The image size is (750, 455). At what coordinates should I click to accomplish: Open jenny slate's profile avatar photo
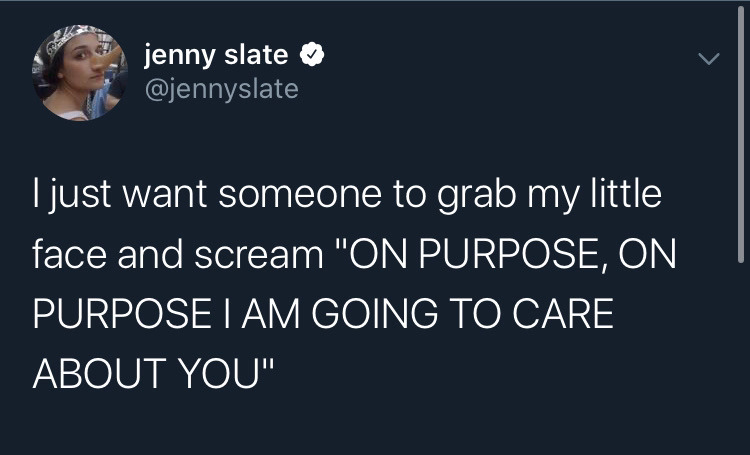80,73
